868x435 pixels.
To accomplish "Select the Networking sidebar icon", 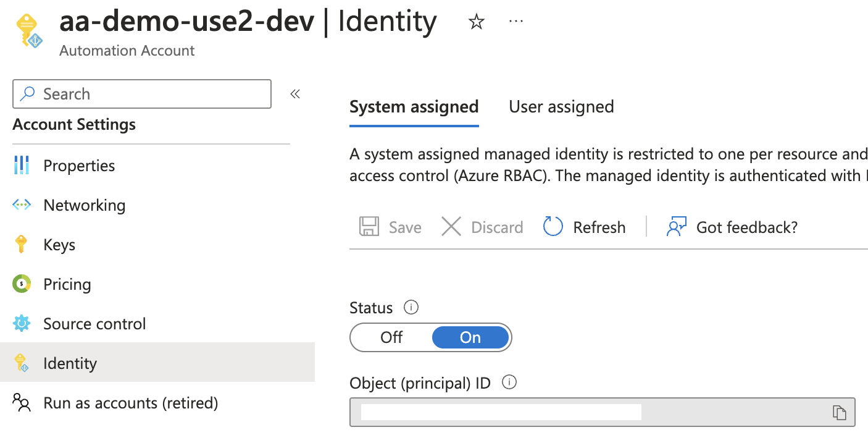I will click(x=23, y=205).
